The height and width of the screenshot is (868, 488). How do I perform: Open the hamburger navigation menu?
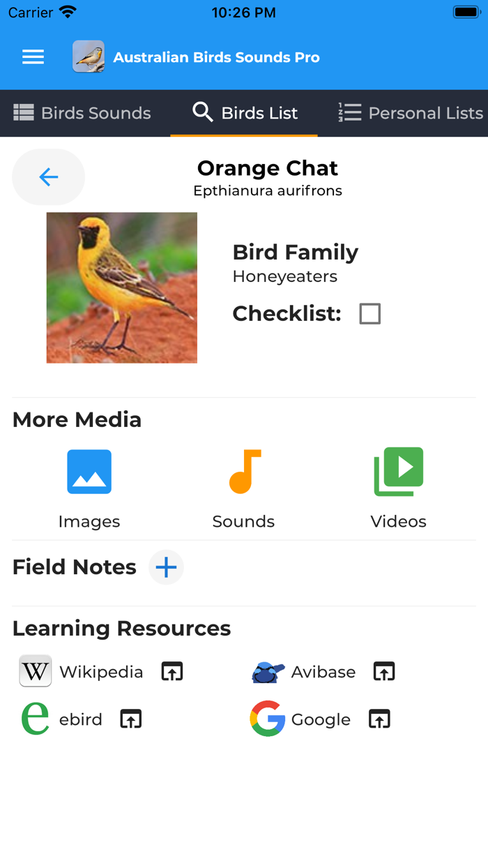pyautogui.click(x=33, y=57)
